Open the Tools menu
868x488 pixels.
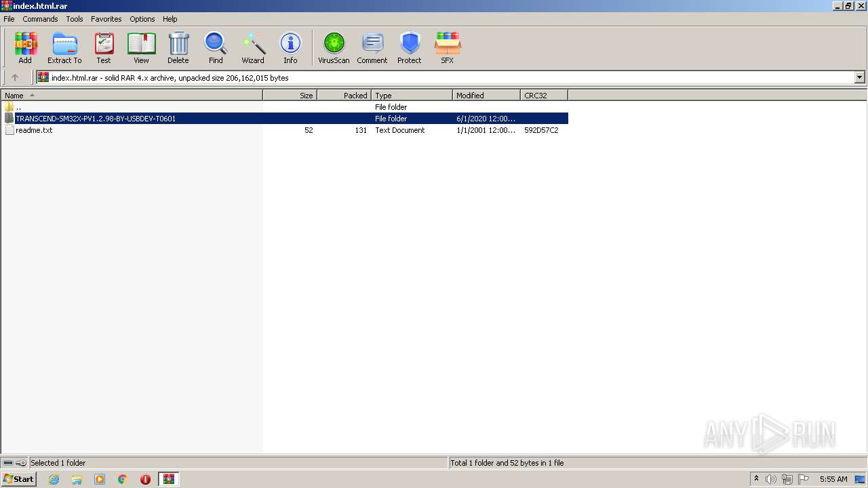(x=75, y=19)
